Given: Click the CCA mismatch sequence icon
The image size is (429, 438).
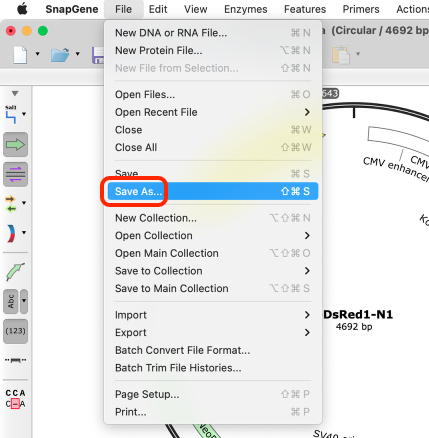Looking at the screenshot, I should click(x=15, y=399).
